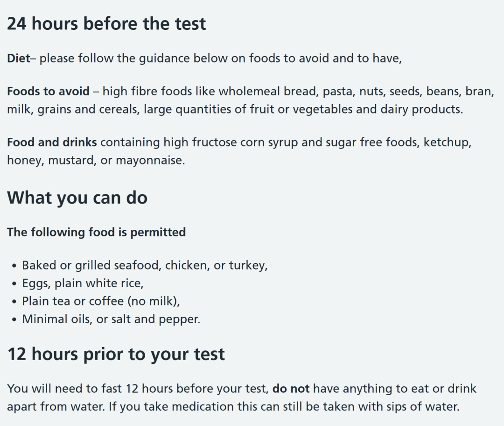Click the '12 hours prior to your test' heading
This screenshot has height=426, width=504.
116,354
